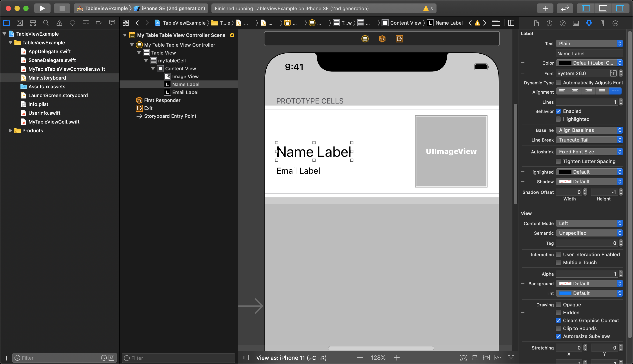Uncheck the Enabled behavior checkbox
633x364 pixels.
tap(558, 111)
